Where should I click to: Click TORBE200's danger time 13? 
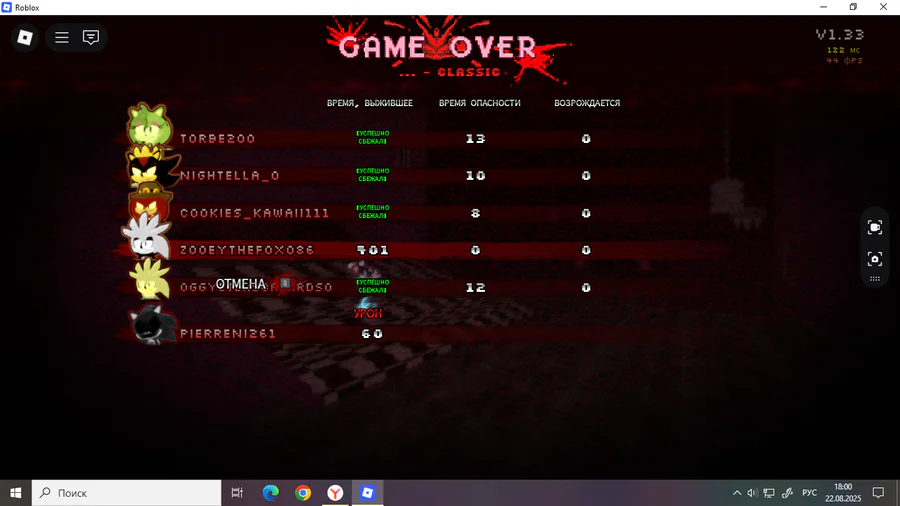pos(475,139)
